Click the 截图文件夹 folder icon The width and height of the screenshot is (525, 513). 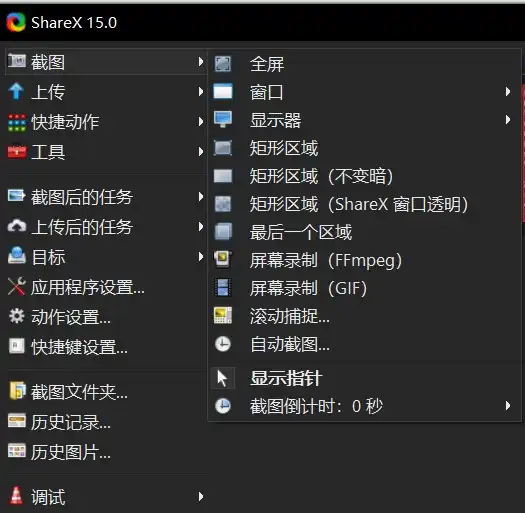tap(17, 390)
